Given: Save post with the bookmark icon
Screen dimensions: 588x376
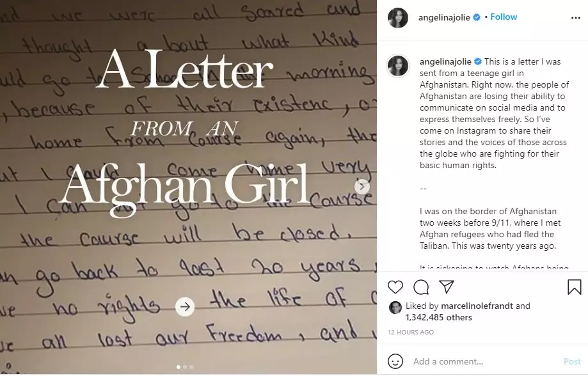Looking at the screenshot, I should point(574,286).
